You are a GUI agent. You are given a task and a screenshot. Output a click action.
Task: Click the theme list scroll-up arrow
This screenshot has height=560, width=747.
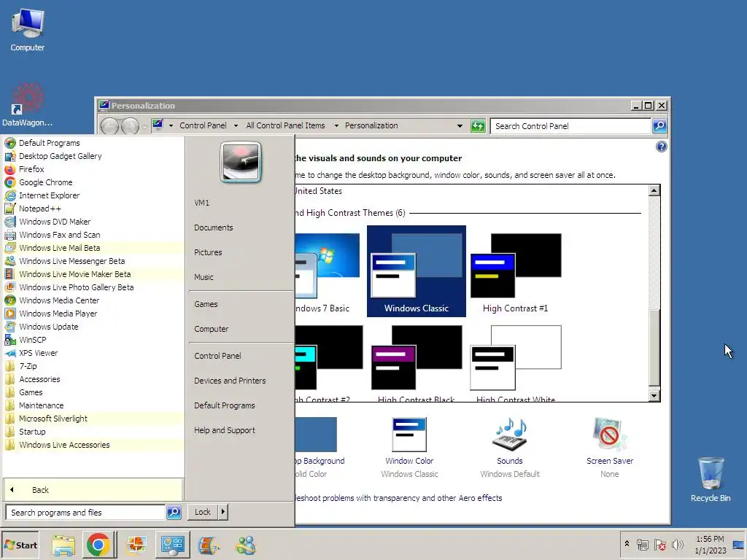point(654,190)
